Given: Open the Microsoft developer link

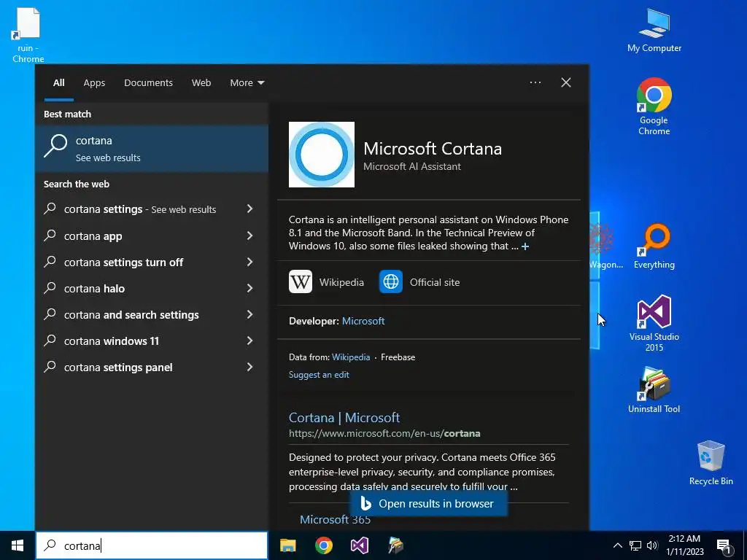Looking at the screenshot, I should (363, 321).
